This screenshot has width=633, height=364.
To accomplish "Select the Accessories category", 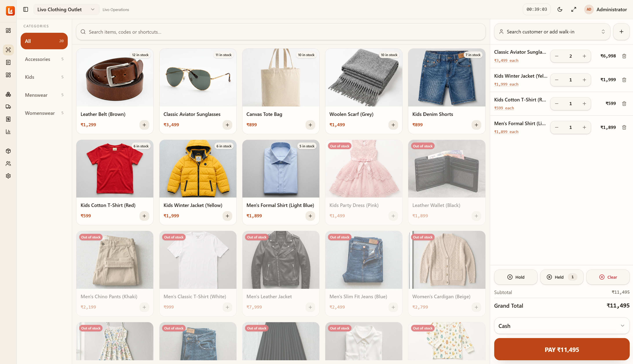I will pos(44,59).
